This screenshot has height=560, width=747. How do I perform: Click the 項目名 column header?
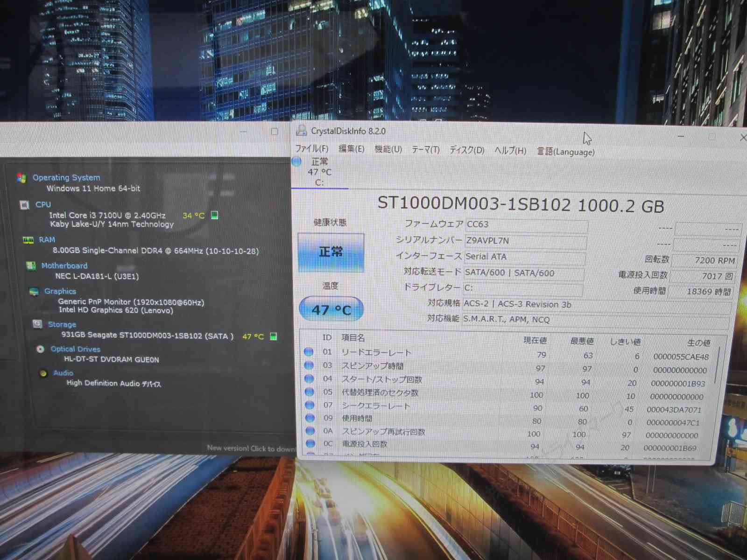click(353, 337)
